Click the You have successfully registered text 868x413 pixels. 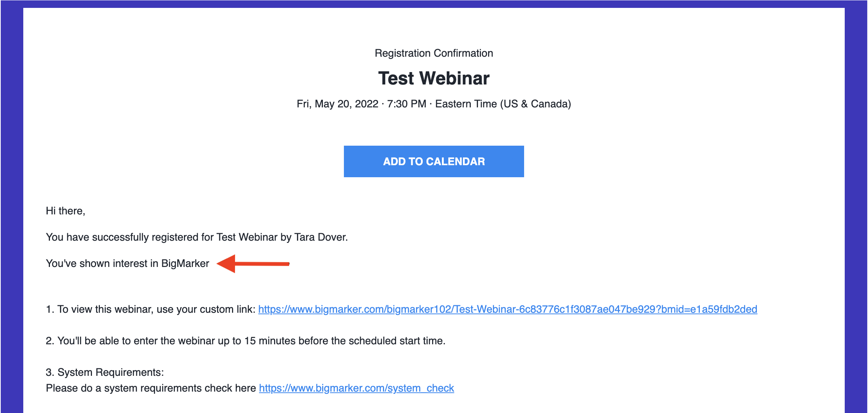pyautogui.click(x=197, y=237)
